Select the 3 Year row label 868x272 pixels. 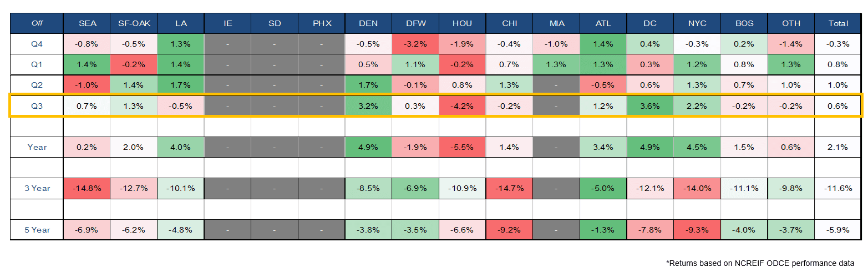(38, 188)
